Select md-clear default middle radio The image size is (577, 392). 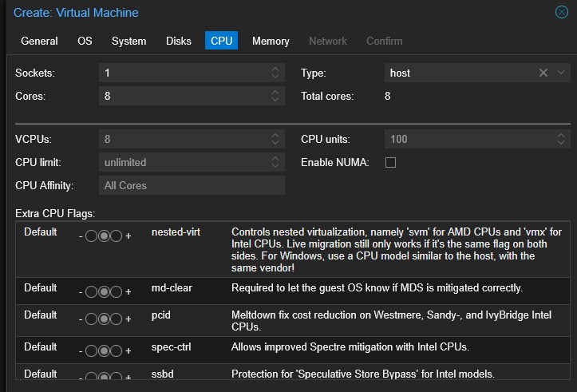point(104,292)
